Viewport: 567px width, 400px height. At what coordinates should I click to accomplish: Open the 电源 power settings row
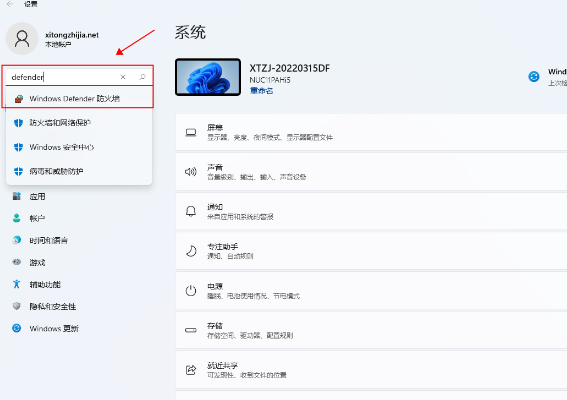tap(371, 291)
